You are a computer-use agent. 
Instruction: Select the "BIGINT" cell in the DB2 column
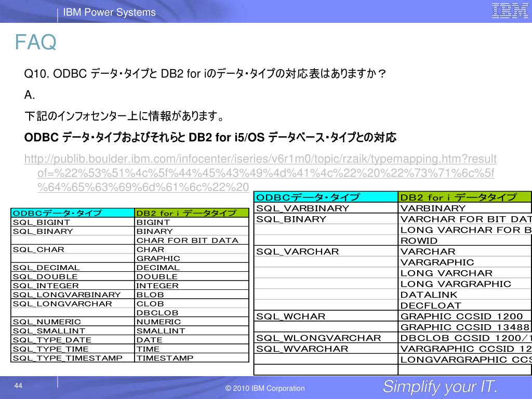pyautogui.click(x=192, y=222)
